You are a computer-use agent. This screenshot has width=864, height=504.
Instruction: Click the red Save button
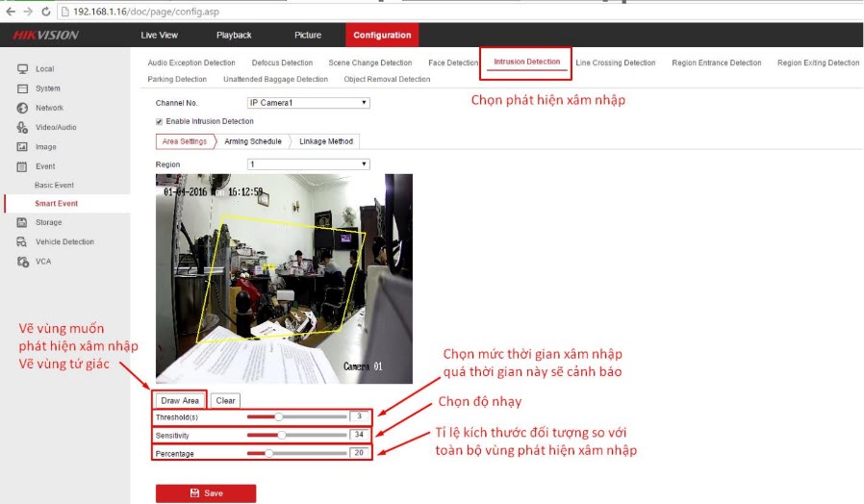206,492
